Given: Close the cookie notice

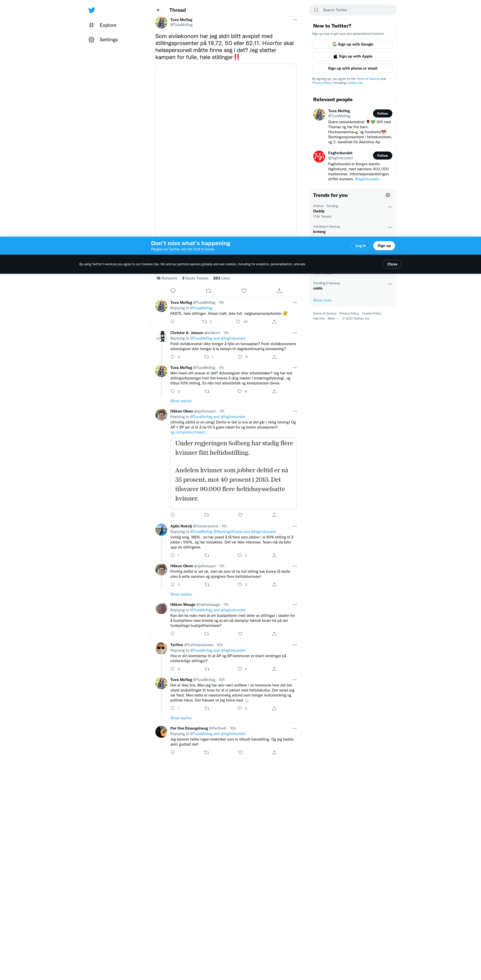Looking at the screenshot, I should 392,264.
